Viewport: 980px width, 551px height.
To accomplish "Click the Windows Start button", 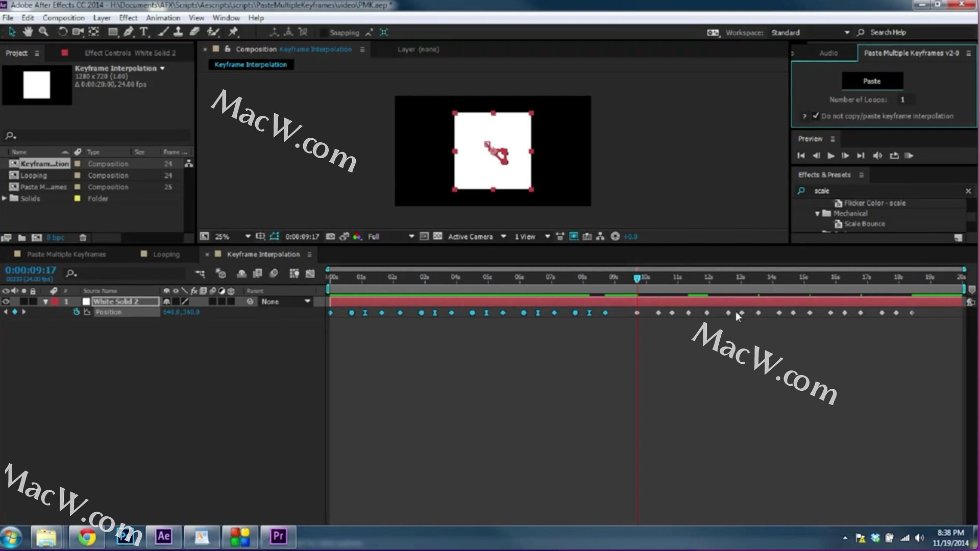I will click(x=11, y=537).
